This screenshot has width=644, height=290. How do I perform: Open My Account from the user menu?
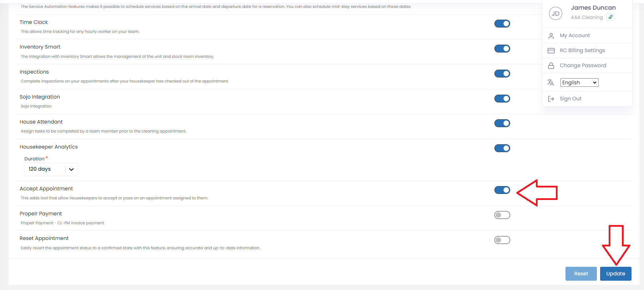click(574, 35)
